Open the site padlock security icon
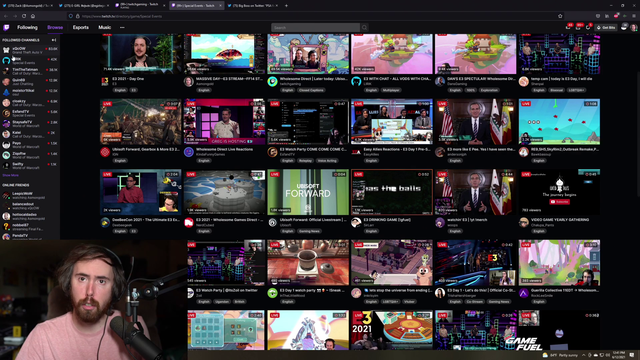This screenshot has height=360, width=640. click(x=78, y=16)
